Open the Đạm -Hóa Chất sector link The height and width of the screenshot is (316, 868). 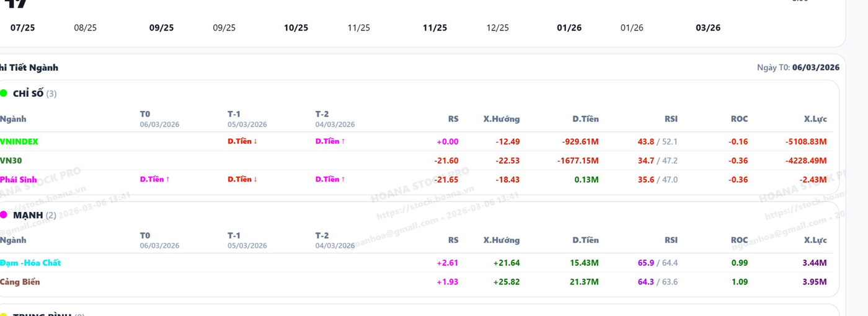click(x=30, y=263)
